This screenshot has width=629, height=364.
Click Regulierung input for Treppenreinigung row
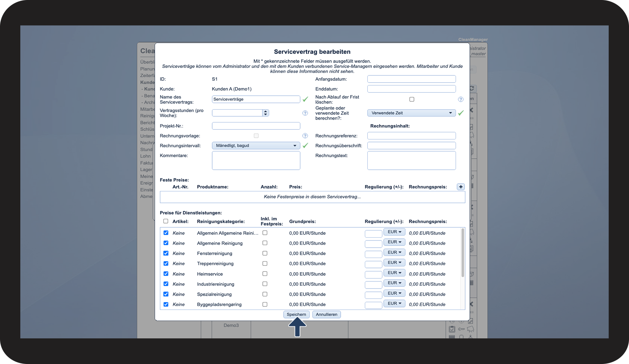[373, 264]
